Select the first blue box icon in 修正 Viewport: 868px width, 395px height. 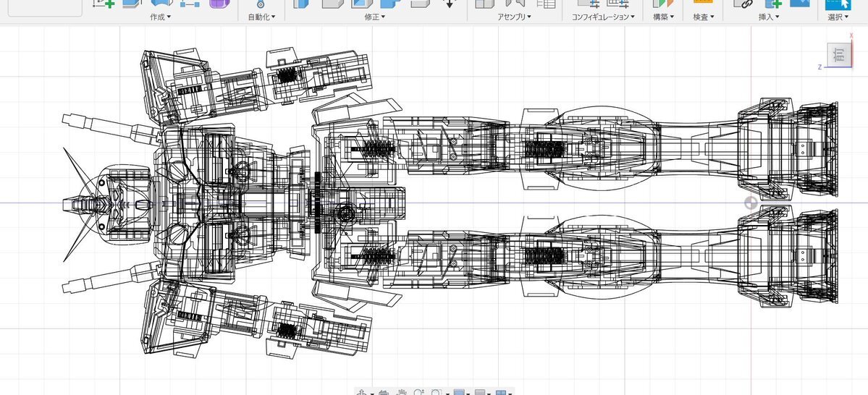click(x=302, y=3)
